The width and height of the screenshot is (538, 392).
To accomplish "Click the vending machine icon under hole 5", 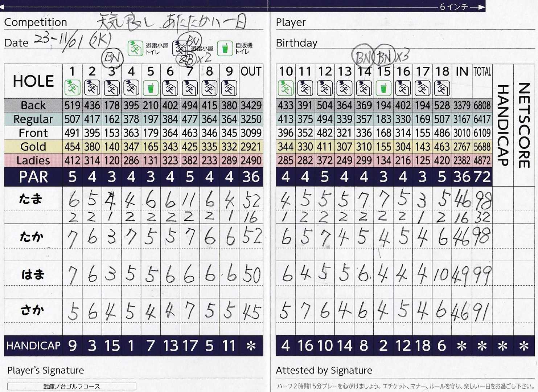I will tap(151, 88).
